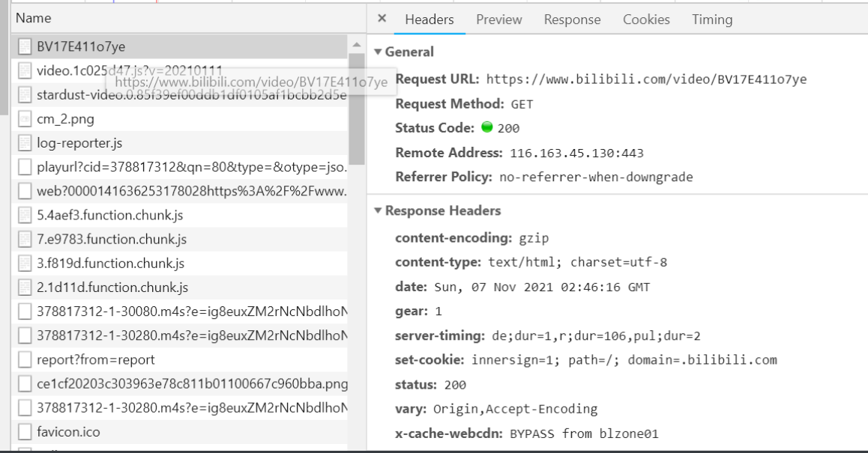Viewport: 868px width, 453px height.
Task: Click icon beside 378817312-1-30080.m4s
Action: 24,311
